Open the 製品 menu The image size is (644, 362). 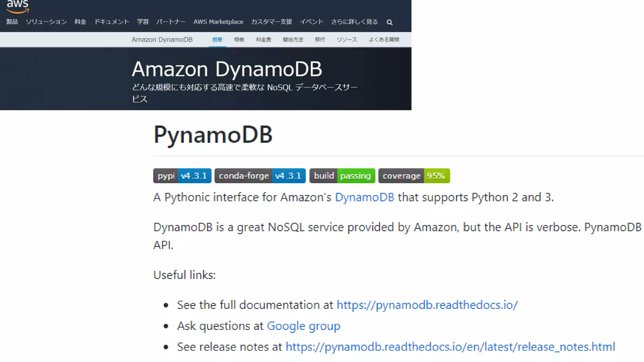(12, 22)
